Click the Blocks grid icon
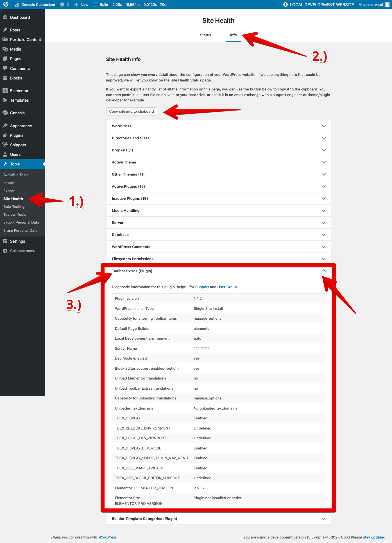The image size is (392, 543). point(5,78)
